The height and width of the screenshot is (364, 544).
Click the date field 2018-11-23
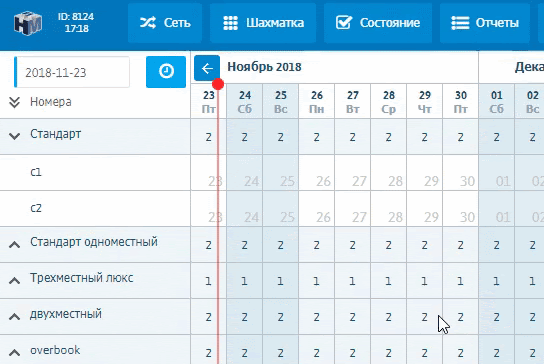click(x=72, y=72)
